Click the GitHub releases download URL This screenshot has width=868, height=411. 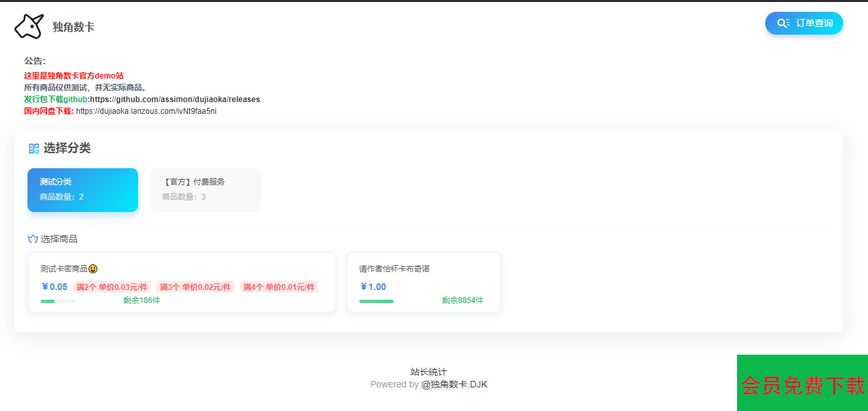click(175, 99)
